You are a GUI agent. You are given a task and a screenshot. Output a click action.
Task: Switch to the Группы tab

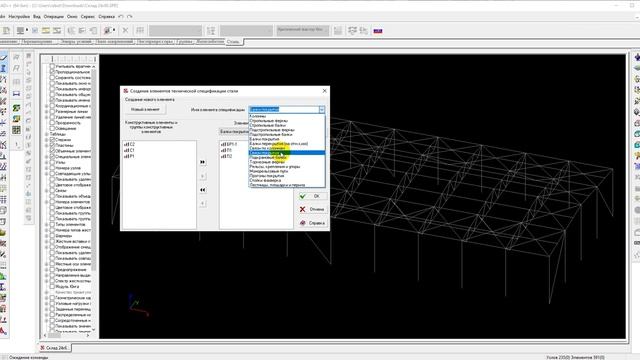pyautogui.click(x=184, y=42)
